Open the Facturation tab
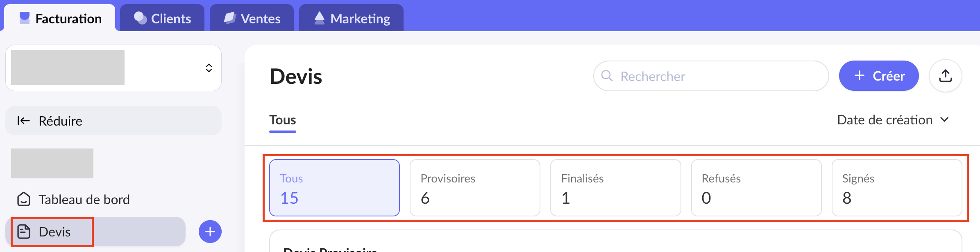980x252 pixels. point(60,18)
